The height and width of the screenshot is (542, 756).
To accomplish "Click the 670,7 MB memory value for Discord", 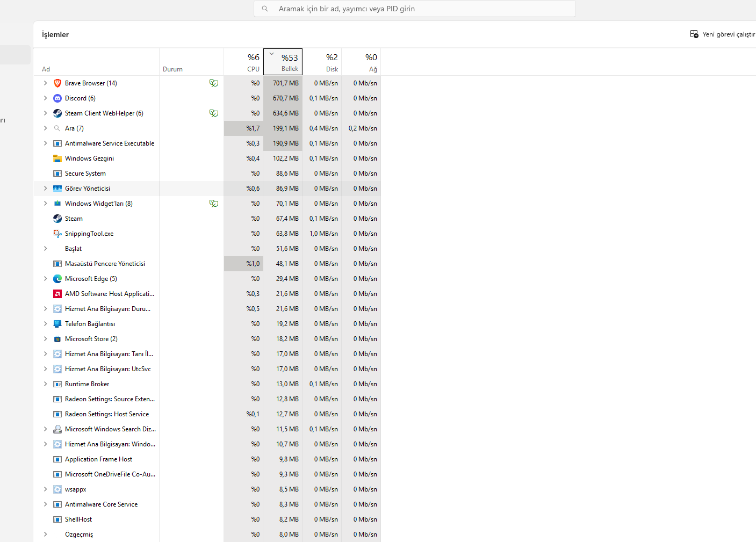I will click(286, 98).
